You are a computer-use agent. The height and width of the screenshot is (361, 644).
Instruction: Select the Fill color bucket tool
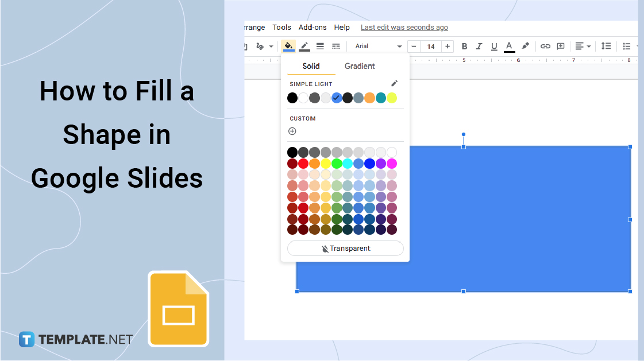(288, 46)
